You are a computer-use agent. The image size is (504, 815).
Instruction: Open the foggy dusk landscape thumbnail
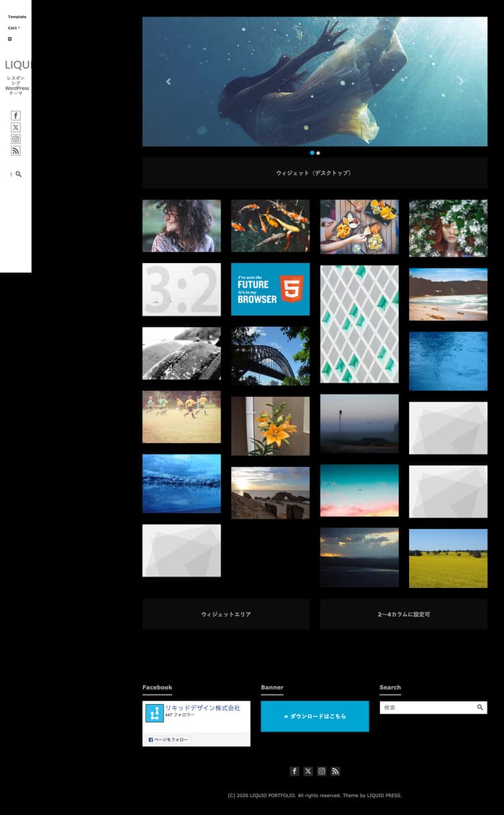(359, 424)
